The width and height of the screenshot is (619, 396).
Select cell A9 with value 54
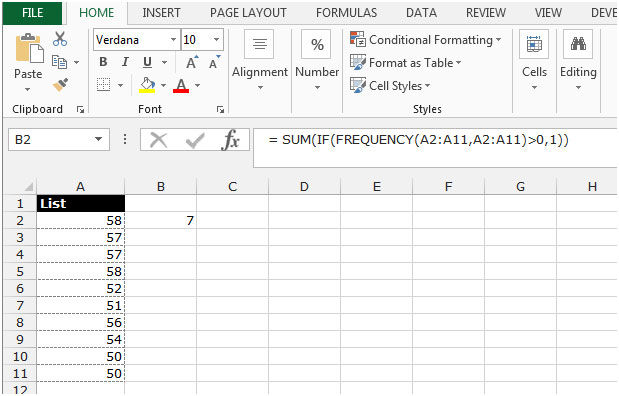(81, 340)
